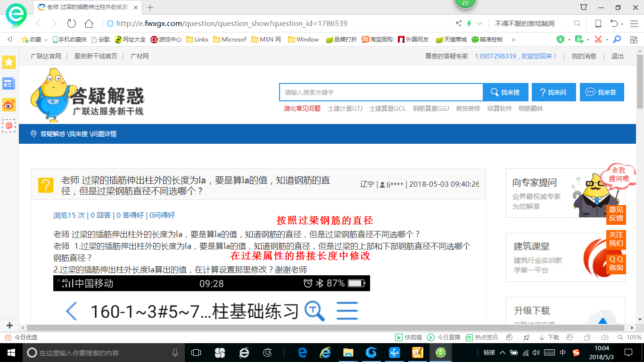The width and height of the screenshot is (644, 362).
Task: Click the red scissors screenshot icon
Action: point(598,39)
